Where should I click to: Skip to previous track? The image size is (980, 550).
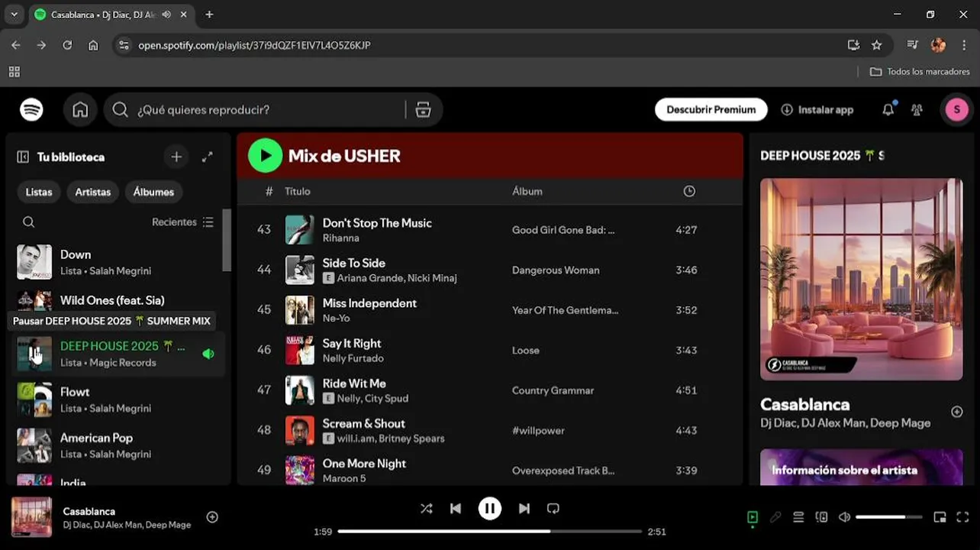coord(456,509)
